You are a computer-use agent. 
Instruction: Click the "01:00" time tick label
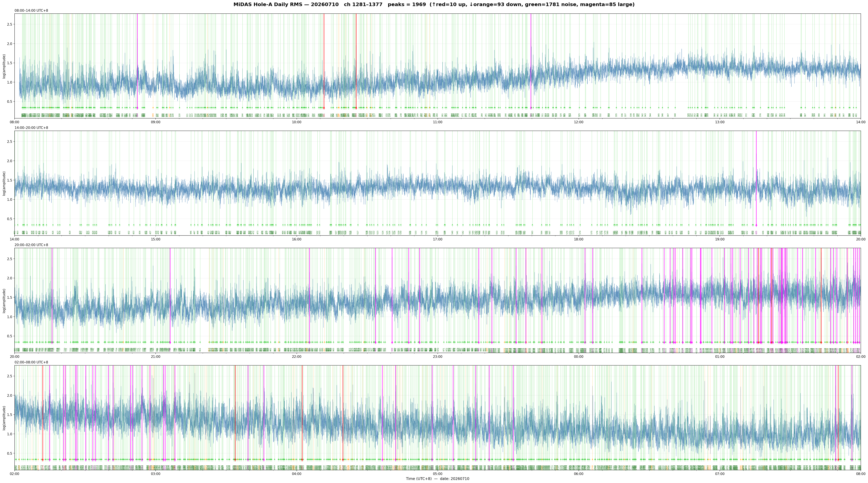click(720, 356)
